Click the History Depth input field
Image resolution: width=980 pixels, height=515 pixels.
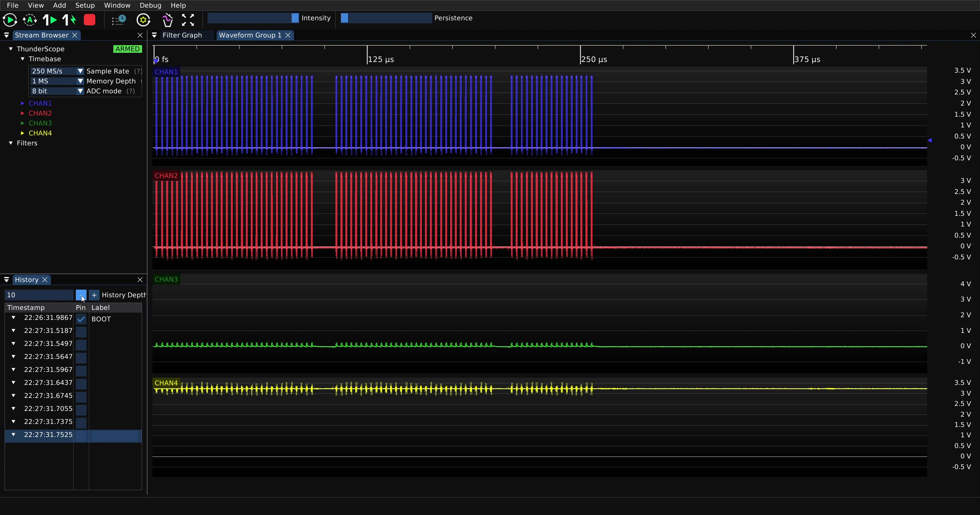tap(39, 295)
